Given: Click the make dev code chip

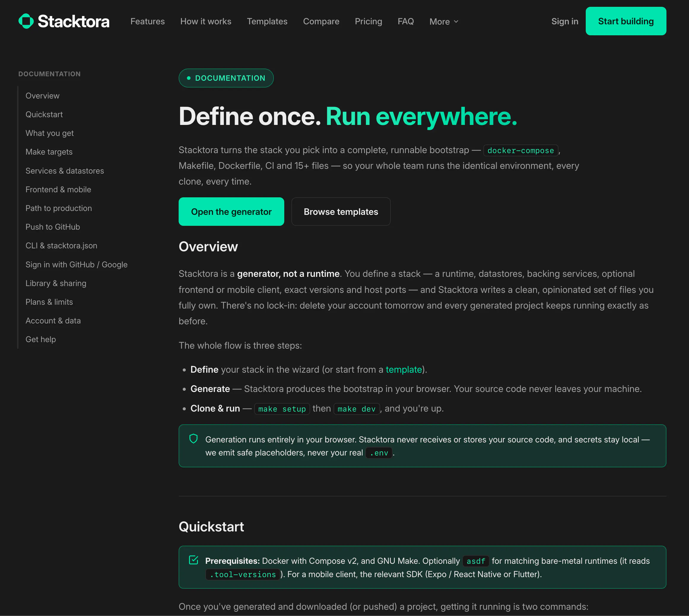Looking at the screenshot, I should click(357, 409).
